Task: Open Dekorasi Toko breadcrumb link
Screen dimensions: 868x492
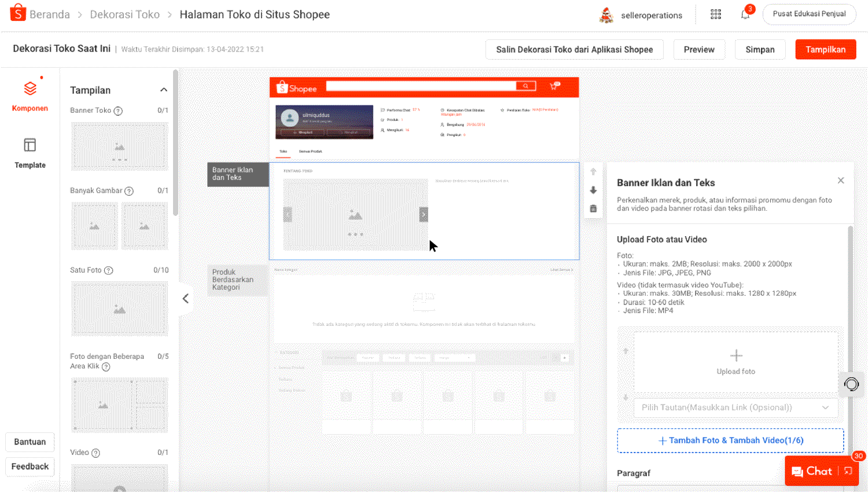Action: click(x=124, y=14)
